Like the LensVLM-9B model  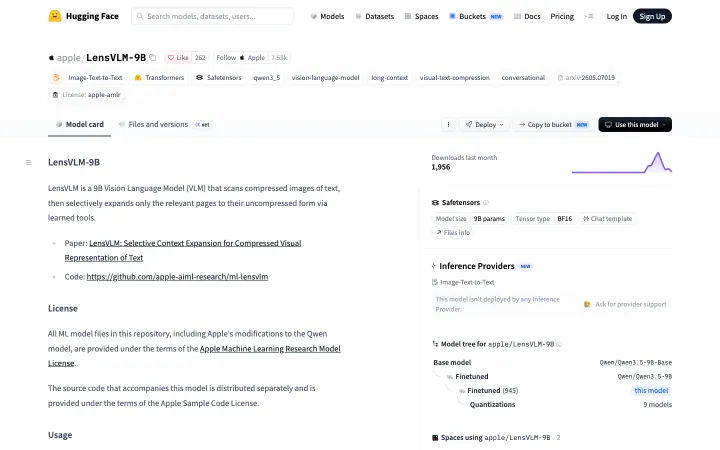pyautogui.click(x=178, y=57)
